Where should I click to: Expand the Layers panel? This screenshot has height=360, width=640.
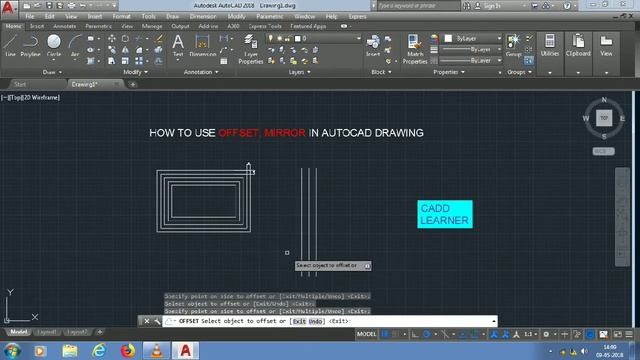pos(300,72)
